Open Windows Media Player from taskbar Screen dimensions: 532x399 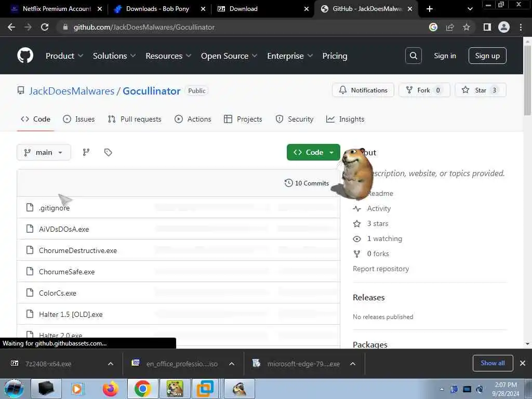(78, 389)
